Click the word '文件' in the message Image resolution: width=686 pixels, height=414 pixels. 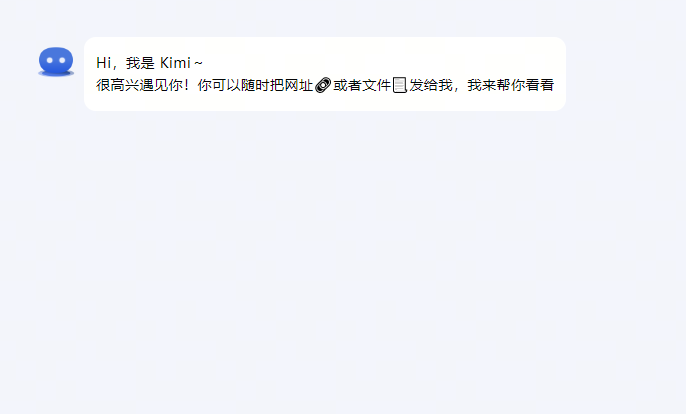(x=376, y=85)
